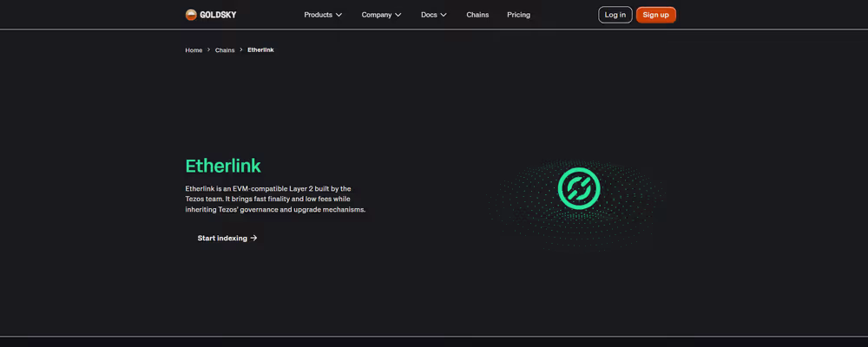Expand the chevron next to Products

click(x=339, y=15)
